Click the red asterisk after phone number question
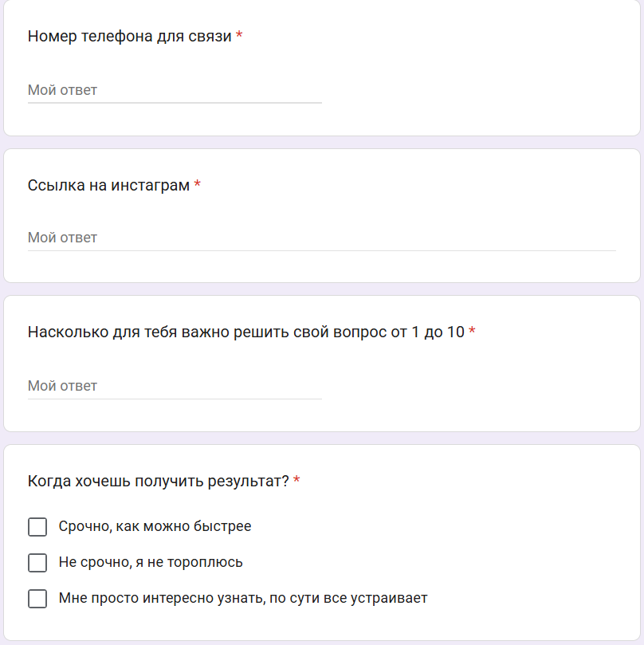Image resolution: width=644 pixels, height=645 pixels. [239, 37]
